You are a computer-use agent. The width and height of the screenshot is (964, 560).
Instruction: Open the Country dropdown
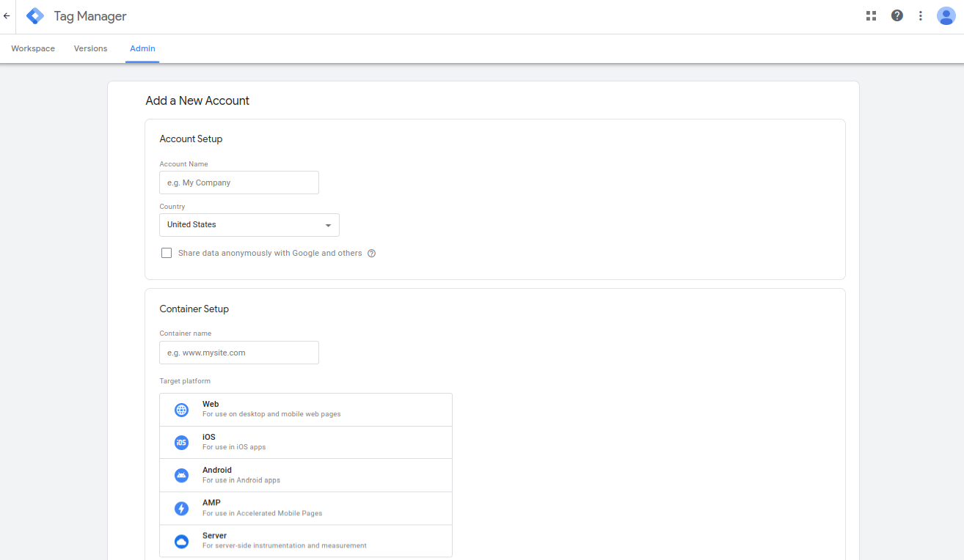pyautogui.click(x=249, y=224)
